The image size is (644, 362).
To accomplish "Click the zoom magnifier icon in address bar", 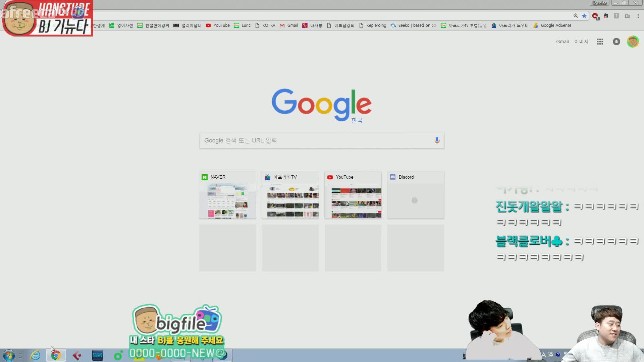I will tap(576, 16).
